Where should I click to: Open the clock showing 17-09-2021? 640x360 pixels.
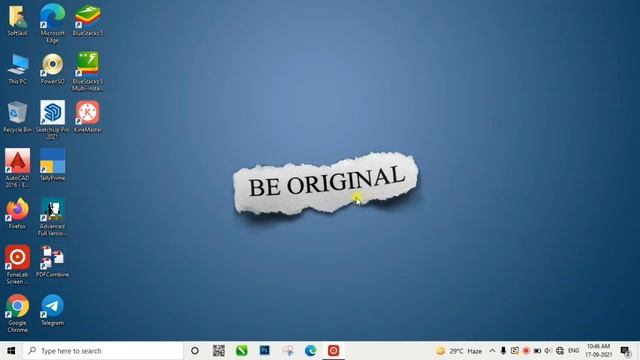pyautogui.click(x=598, y=351)
